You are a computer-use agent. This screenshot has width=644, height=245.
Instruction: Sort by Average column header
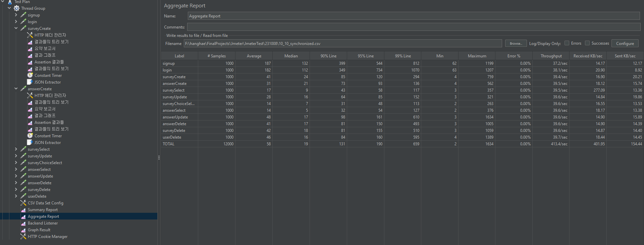(x=254, y=56)
